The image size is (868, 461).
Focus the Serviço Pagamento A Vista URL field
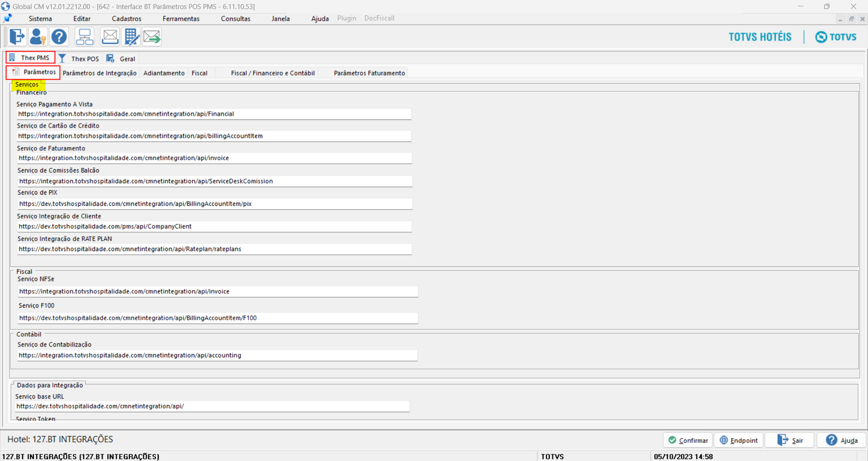(214, 114)
